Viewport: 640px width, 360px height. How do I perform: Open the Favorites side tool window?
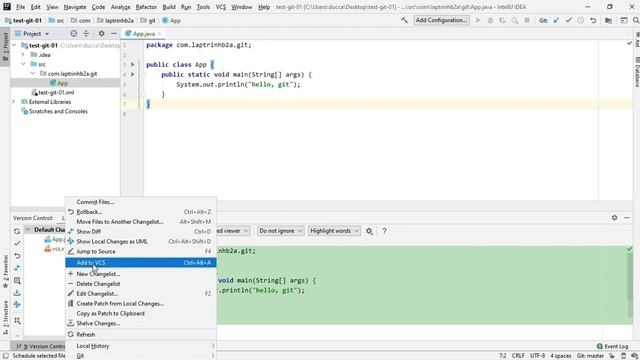coord(5,271)
